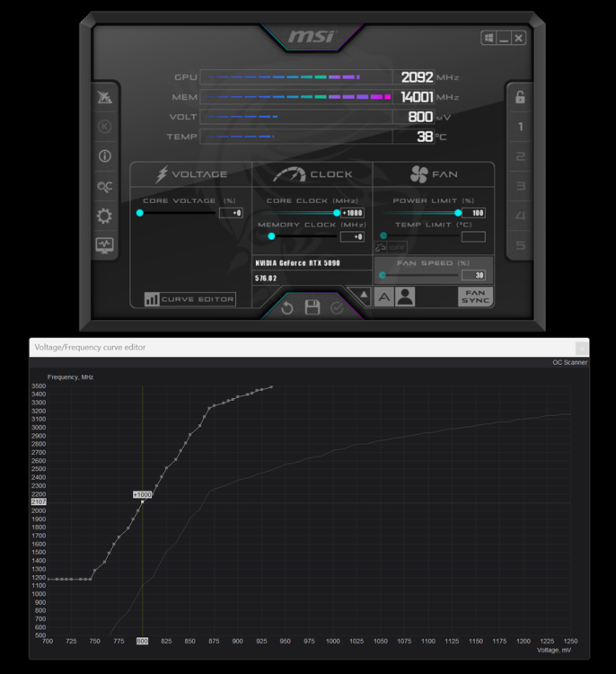Viewport: 616px width, 674px height.
Task: Click the fan speed 30 input field
Action: pos(473,275)
